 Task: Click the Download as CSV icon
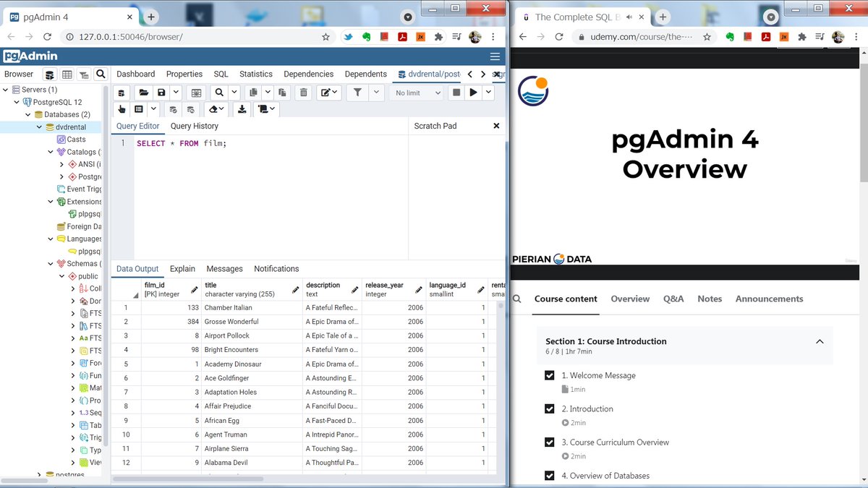coord(242,109)
